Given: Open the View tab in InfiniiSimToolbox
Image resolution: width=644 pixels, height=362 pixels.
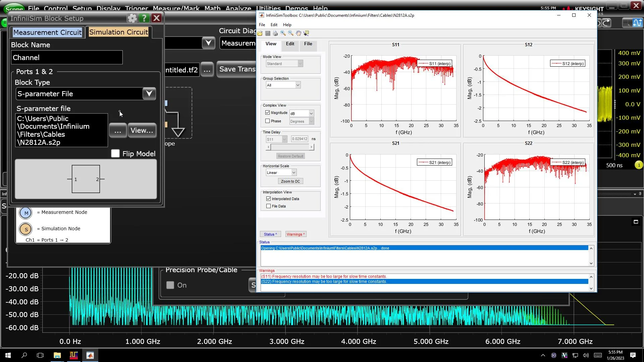Looking at the screenshot, I should tap(271, 44).
